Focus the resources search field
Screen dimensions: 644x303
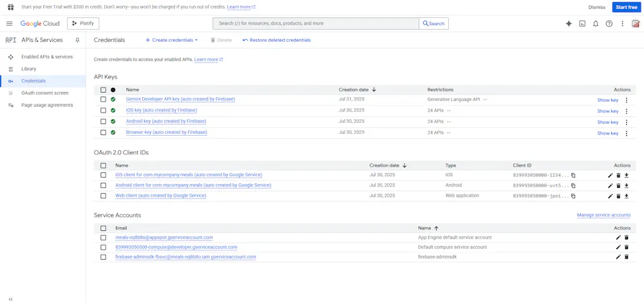pyautogui.click(x=316, y=24)
